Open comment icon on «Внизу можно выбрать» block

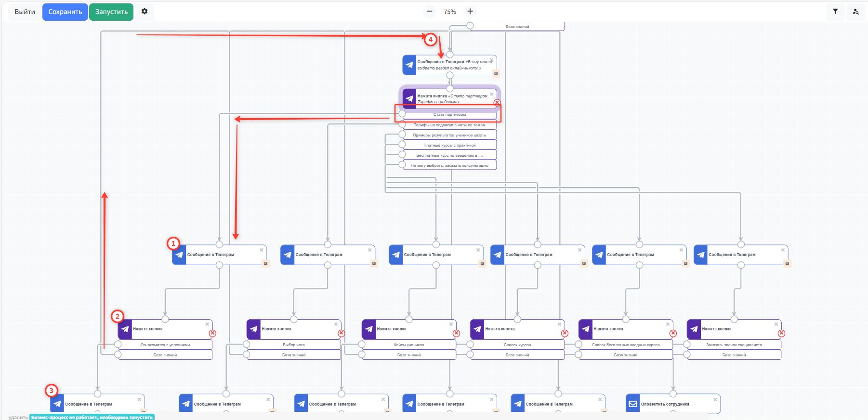pos(496,74)
